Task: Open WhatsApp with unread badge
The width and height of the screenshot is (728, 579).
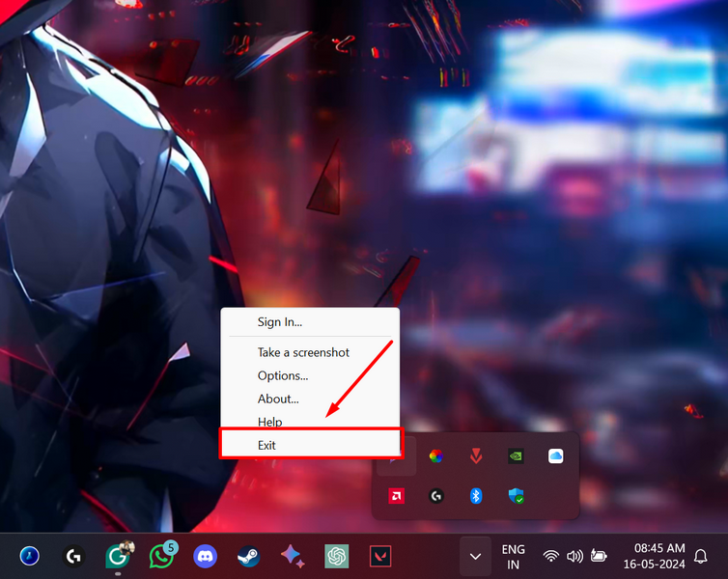Action: tap(161, 556)
